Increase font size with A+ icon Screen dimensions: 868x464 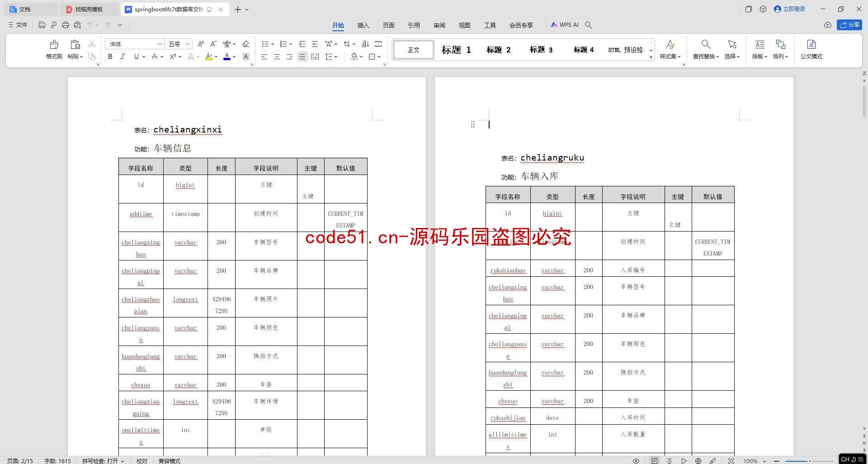pyautogui.click(x=201, y=44)
